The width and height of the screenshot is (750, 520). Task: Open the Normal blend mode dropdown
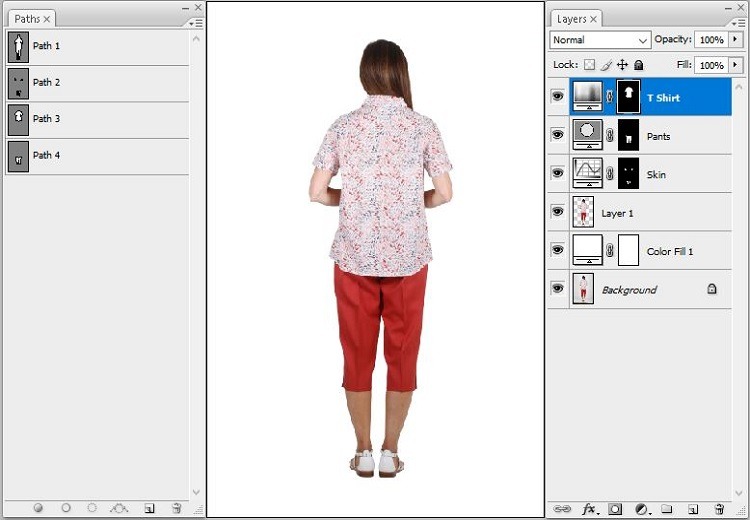click(x=600, y=40)
